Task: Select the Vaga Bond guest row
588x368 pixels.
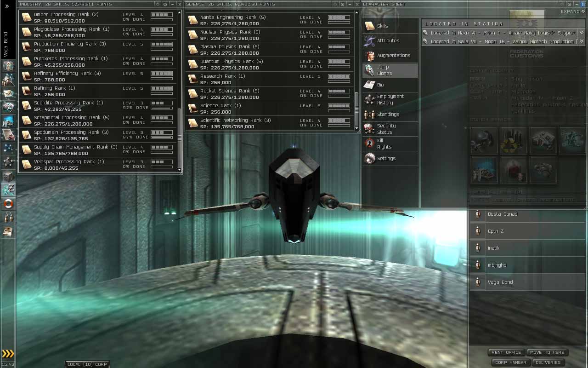Action: [527, 282]
